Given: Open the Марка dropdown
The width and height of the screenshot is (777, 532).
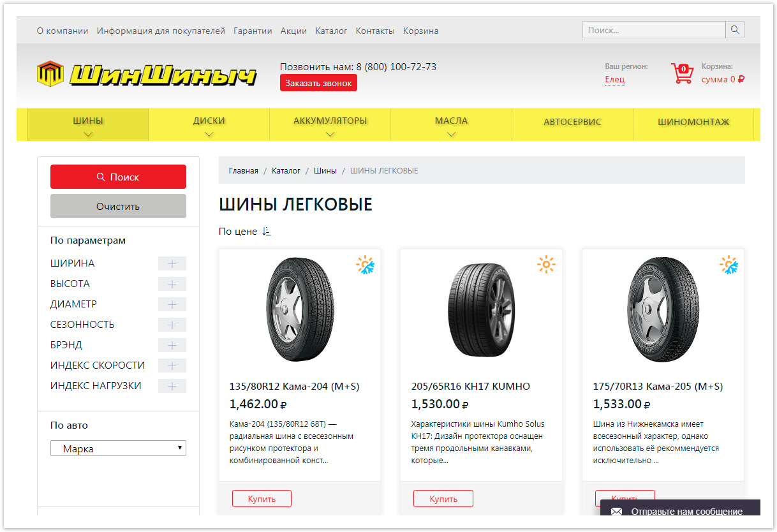Looking at the screenshot, I should (x=118, y=448).
